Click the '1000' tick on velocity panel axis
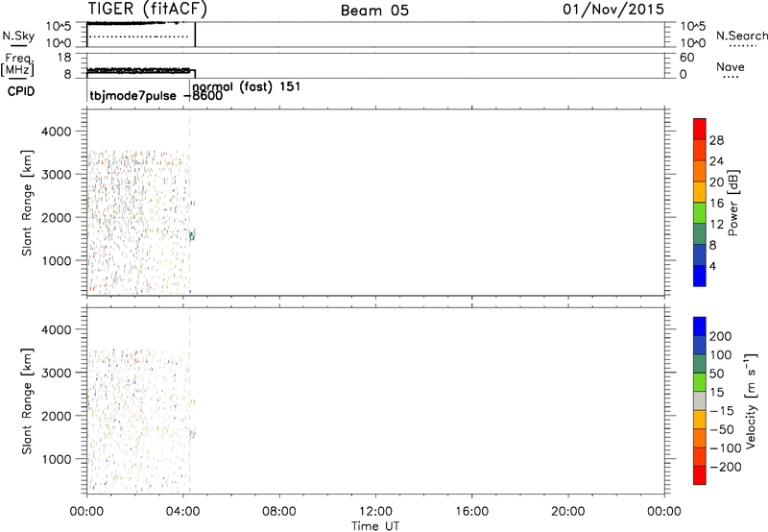The image size is (768, 532). 57,459
